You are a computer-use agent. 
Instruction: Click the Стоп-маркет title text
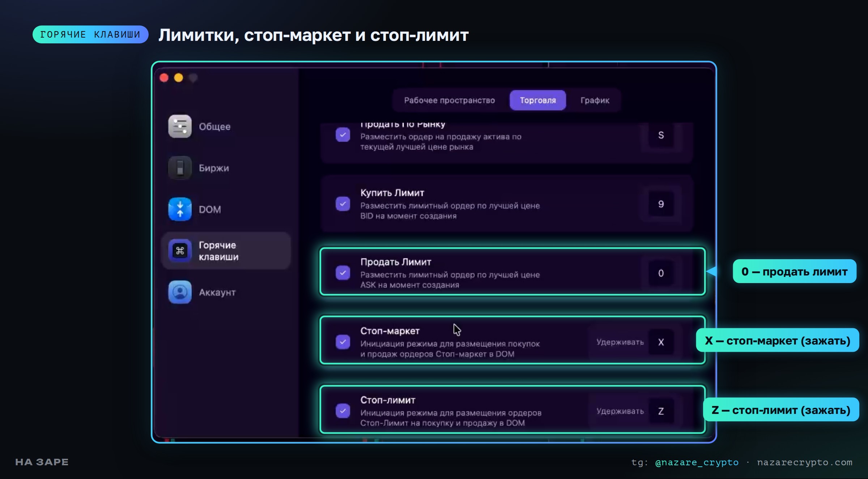[390, 331]
